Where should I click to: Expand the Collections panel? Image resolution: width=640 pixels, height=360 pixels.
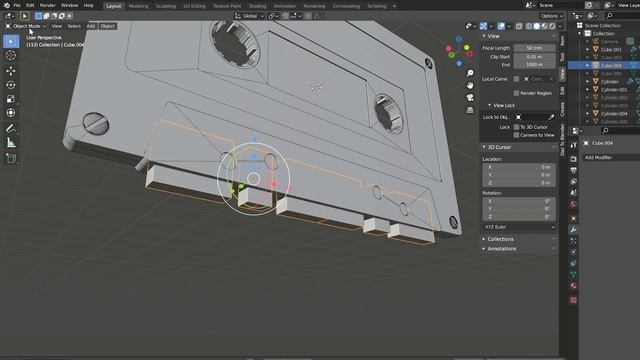(501, 239)
